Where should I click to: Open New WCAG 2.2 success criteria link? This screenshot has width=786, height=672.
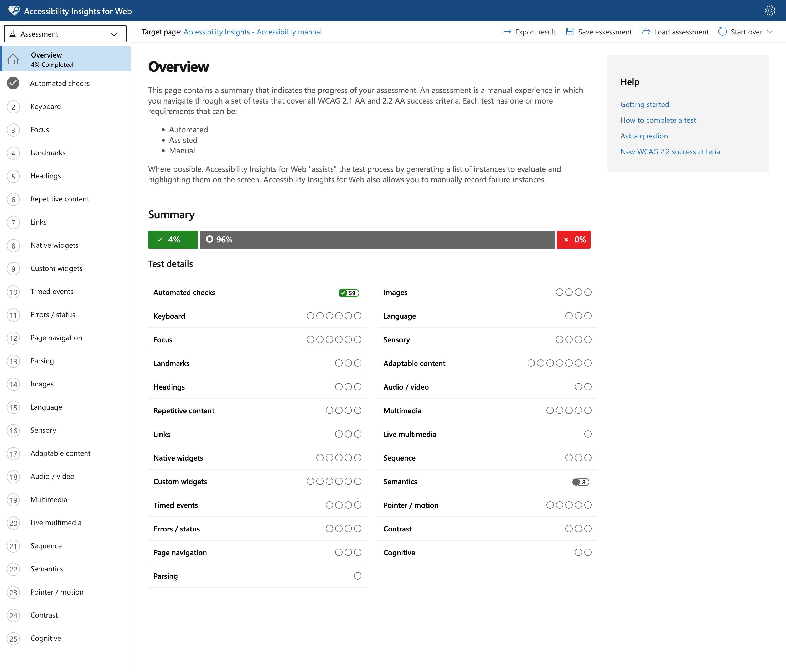pyautogui.click(x=670, y=152)
